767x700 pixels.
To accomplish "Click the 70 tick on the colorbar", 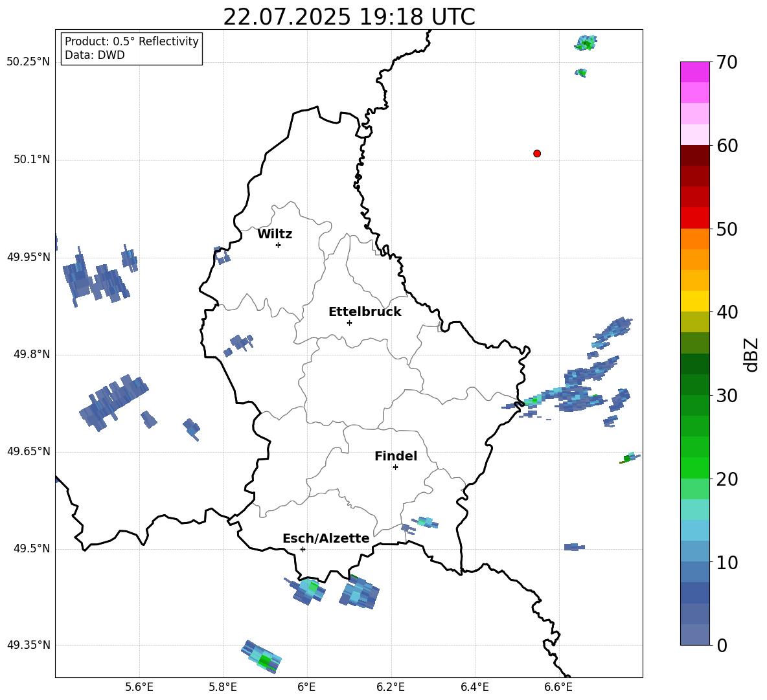I will pyautogui.click(x=727, y=63).
